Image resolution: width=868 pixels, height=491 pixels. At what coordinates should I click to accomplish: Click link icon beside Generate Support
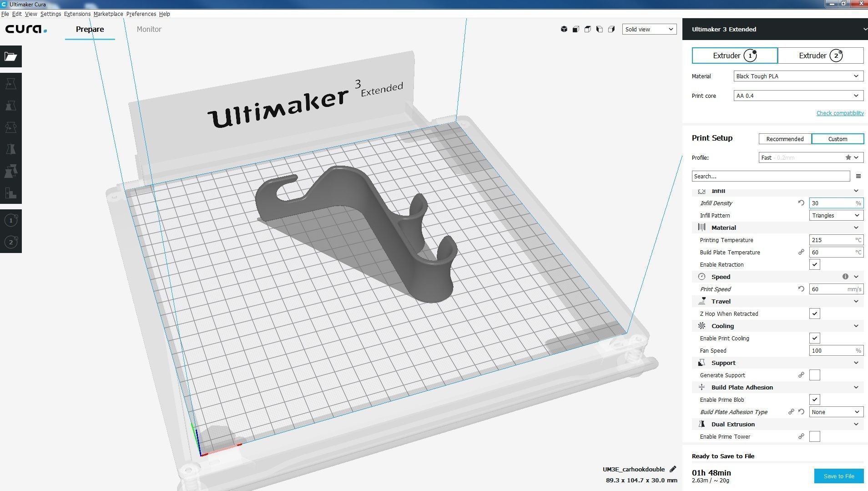801,375
